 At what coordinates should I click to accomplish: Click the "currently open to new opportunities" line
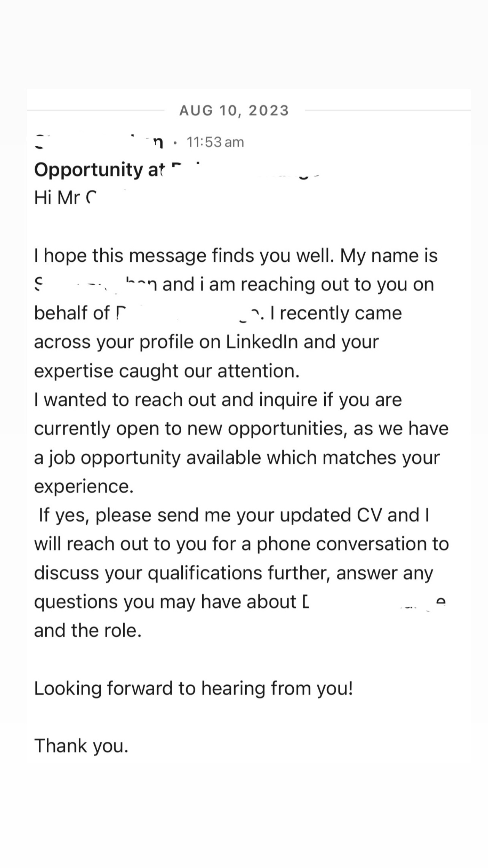[190, 429]
